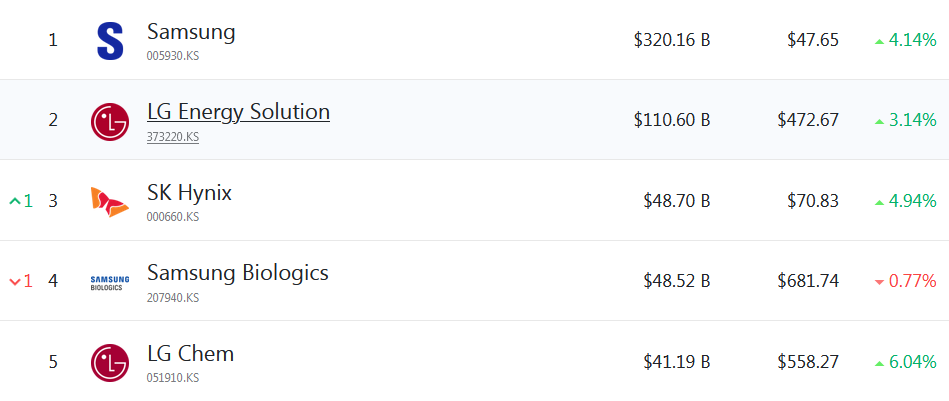Click ticker symbol 005930.KS
Screen dimensions: 949x401
172,57
